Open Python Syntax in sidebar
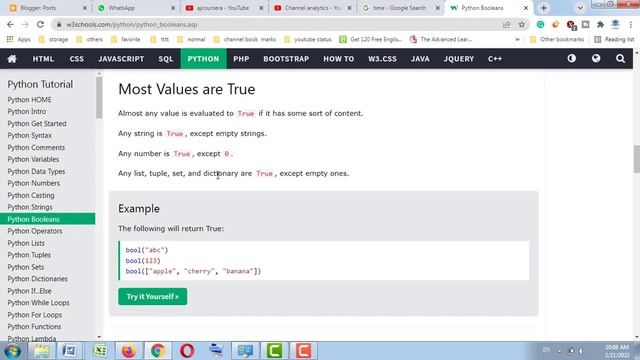The width and height of the screenshot is (640, 360). 29,135
